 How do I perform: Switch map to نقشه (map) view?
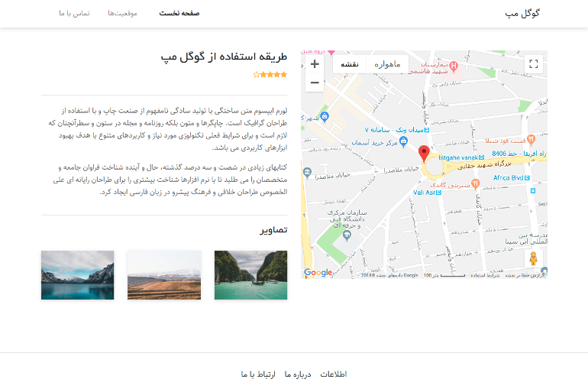click(x=350, y=64)
